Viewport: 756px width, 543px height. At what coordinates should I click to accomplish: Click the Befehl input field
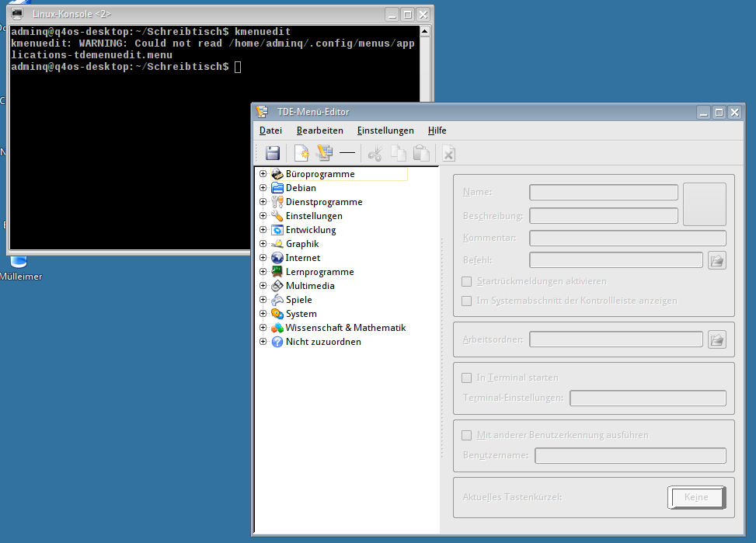pyautogui.click(x=615, y=260)
